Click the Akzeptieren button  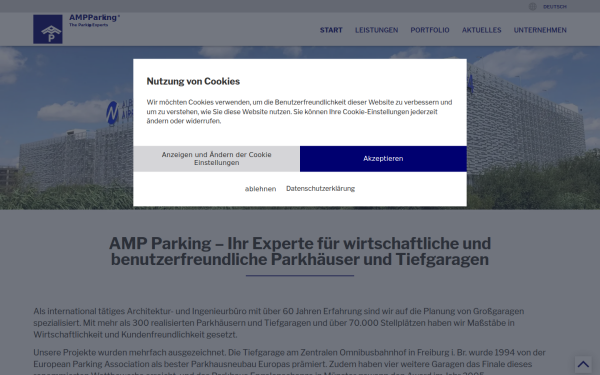click(x=383, y=158)
